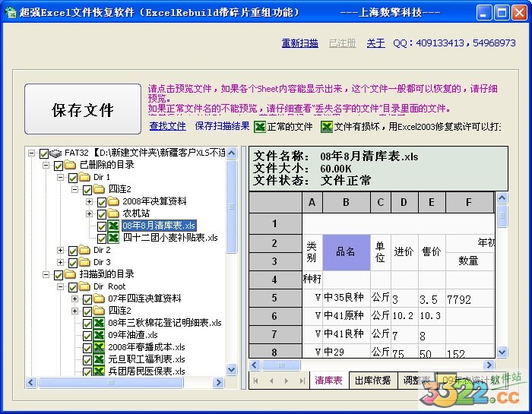Click the tree horizontal scrollbar thumb
Screen dimensions: 532x414
[111, 383]
